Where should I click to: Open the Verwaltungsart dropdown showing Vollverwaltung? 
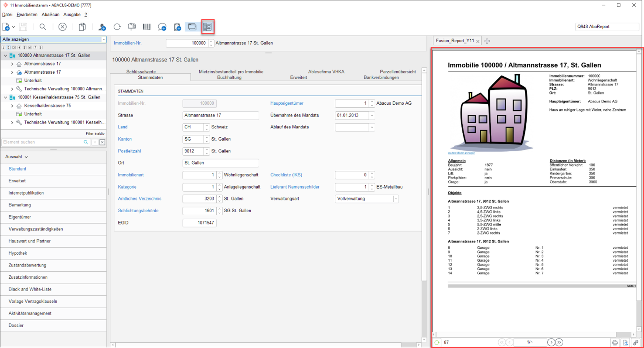pyautogui.click(x=396, y=199)
